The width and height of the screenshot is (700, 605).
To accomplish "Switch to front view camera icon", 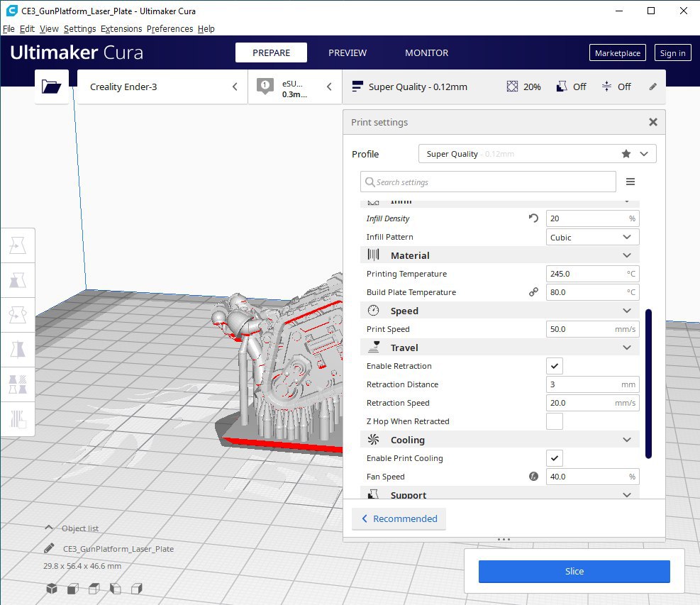I will [73, 589].
